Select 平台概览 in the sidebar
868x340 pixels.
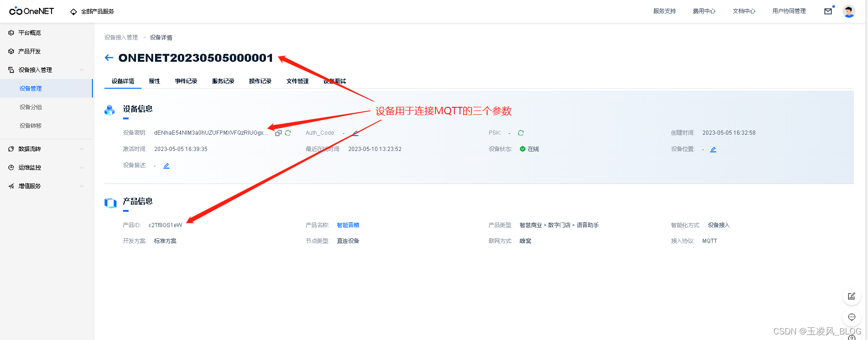click(x=46, y=33)
